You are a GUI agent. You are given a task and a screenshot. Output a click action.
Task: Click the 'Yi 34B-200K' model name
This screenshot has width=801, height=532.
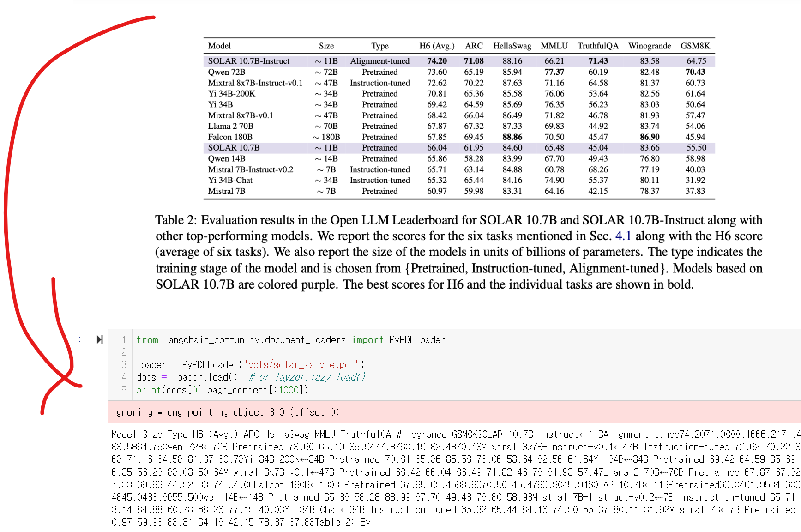(231, 94)
